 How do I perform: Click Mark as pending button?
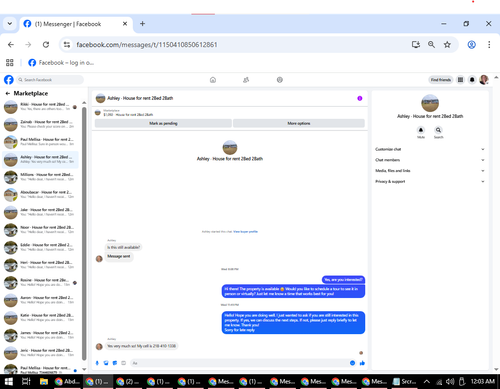[163, 123]
